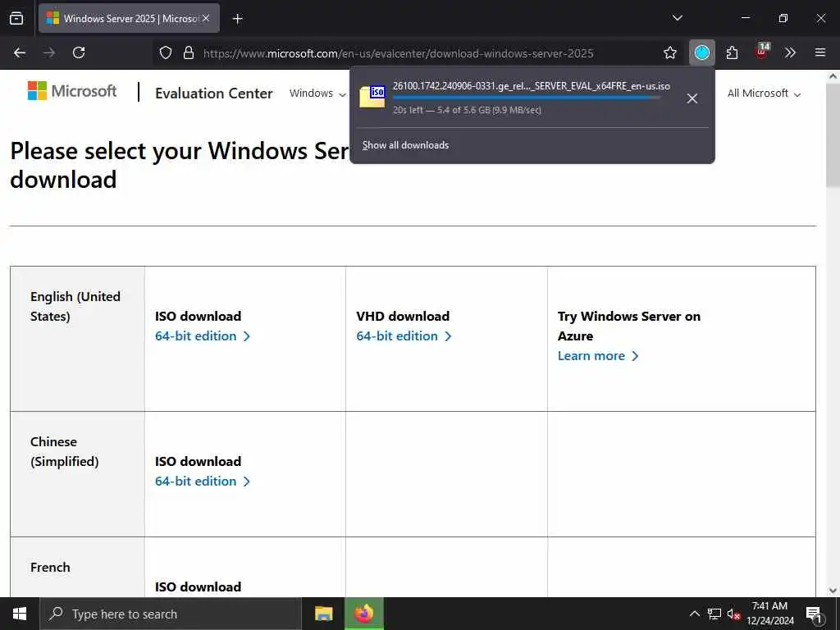Bookmark this page with the star
The width and height of the screenshot is (840, 630).
pos(670,52)
